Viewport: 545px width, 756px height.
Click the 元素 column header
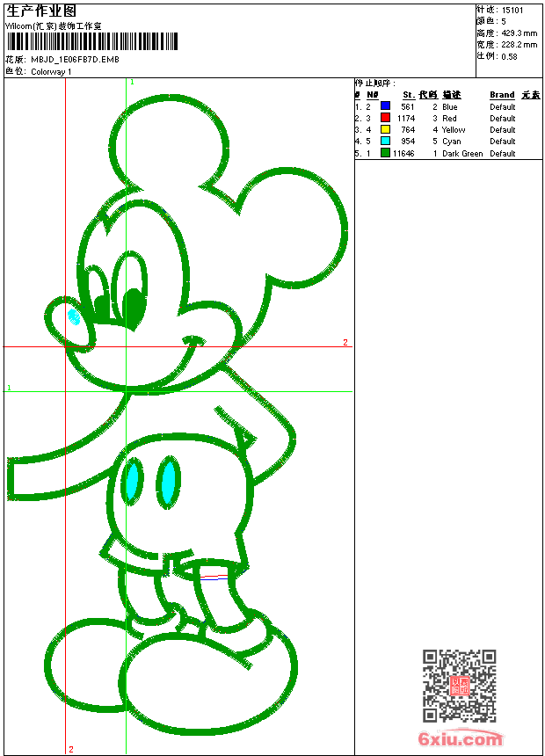[531, 95]
